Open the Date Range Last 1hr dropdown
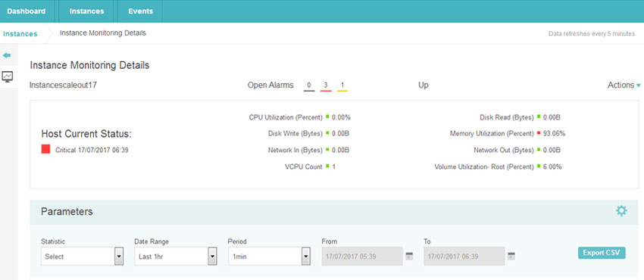Viewport: 644px width, 280px height. coord(175,257)
